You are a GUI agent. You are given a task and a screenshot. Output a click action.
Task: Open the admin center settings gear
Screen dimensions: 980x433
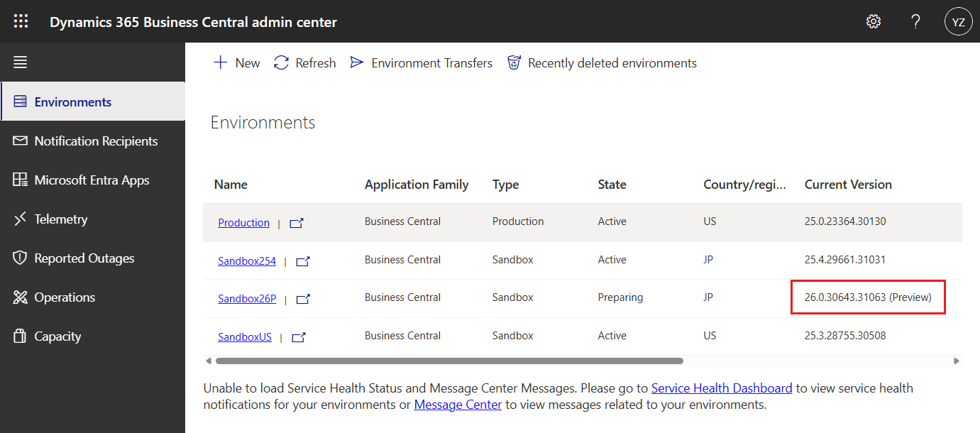873,21
